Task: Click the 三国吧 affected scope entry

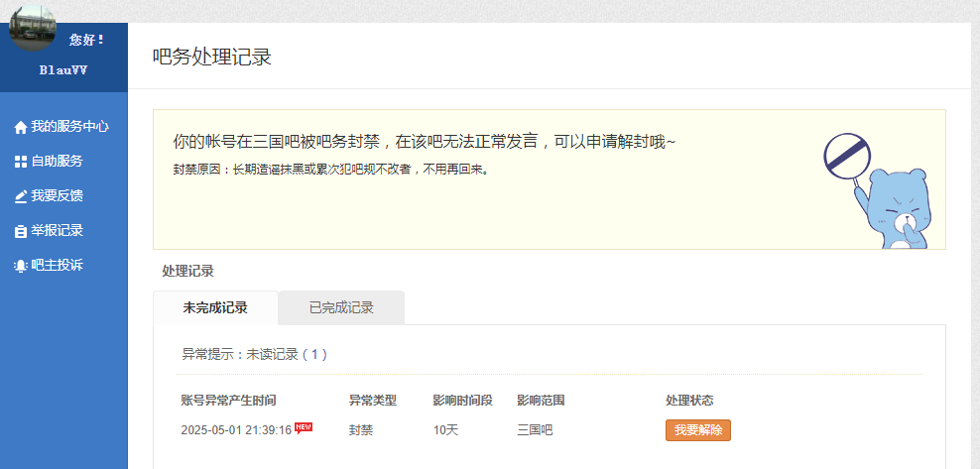Action: click(x=535, y=430)
